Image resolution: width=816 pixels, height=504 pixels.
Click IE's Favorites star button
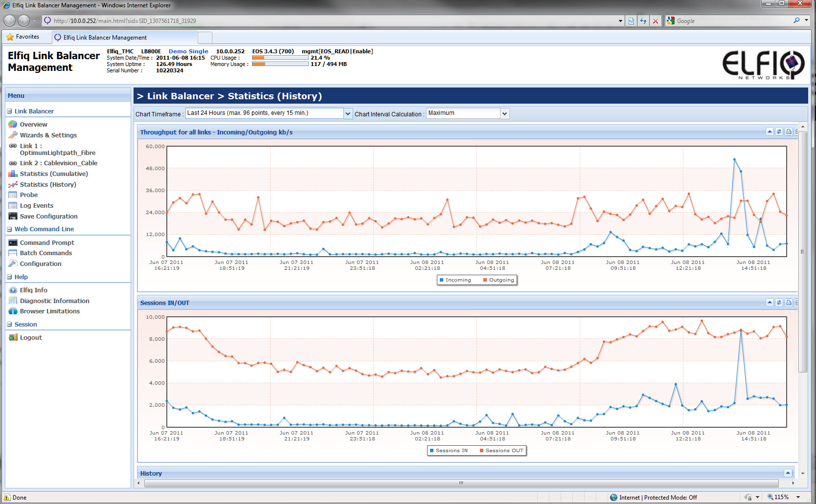23,37
